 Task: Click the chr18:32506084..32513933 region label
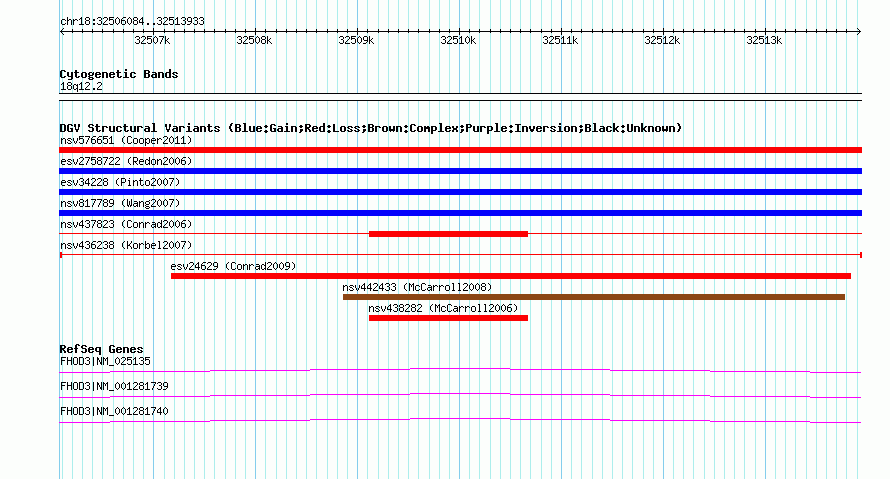tap(132, 22)
